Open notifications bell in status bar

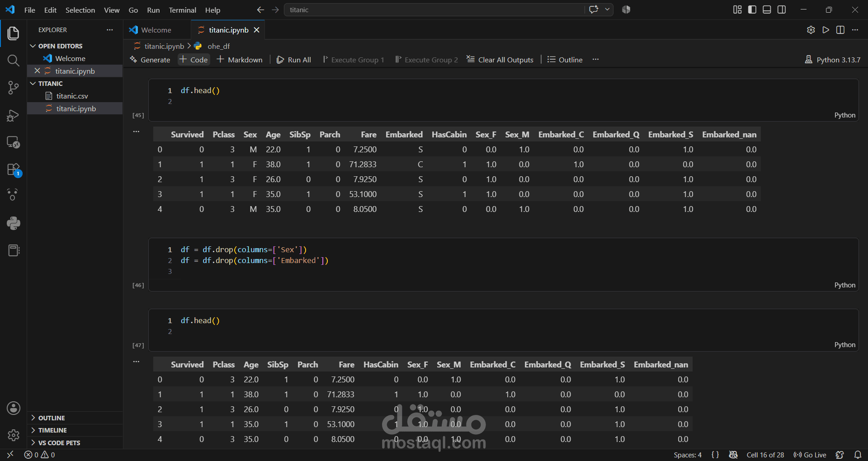(858, 455)
